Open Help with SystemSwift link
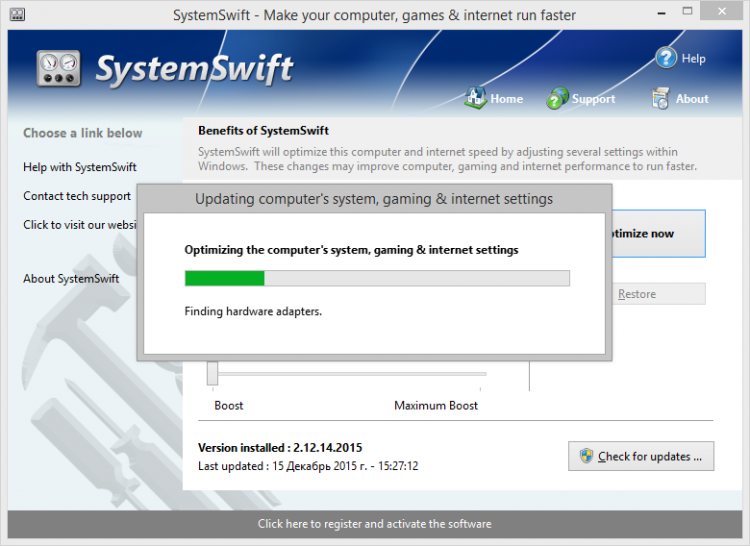750x546 pixels. 80,167
